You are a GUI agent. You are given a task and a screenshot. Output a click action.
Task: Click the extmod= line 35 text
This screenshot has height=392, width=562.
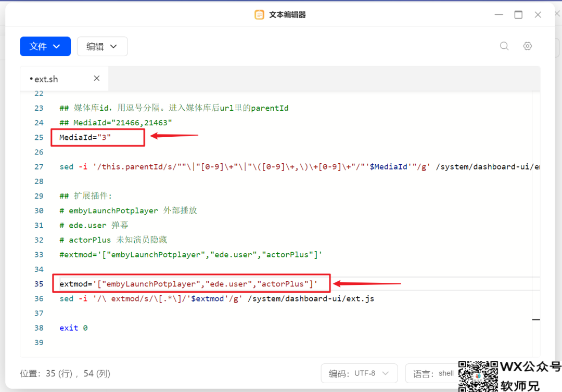(188, 284)
